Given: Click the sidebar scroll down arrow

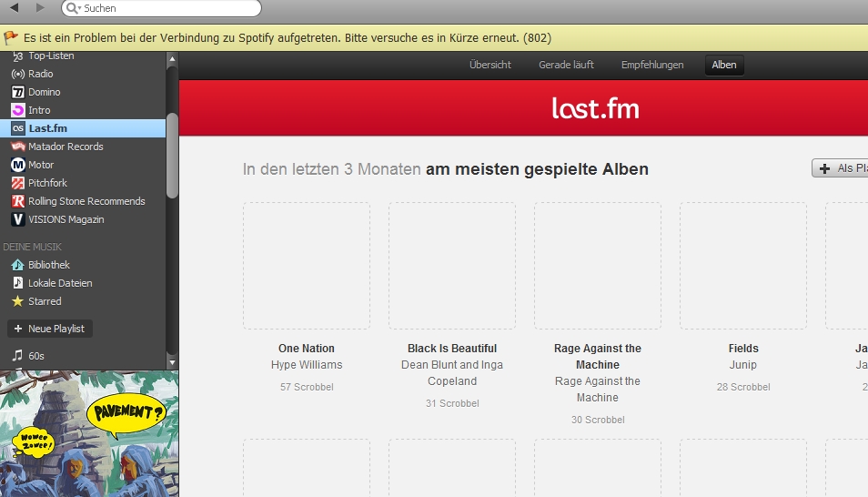Looking at the screenshot, I should tap(172, 362).
